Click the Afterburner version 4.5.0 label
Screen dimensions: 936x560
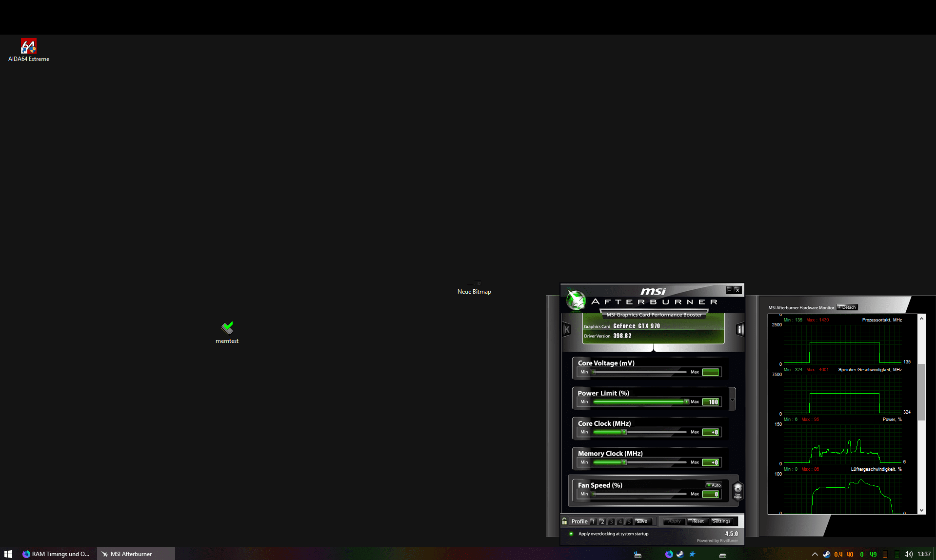pos(731,534)
